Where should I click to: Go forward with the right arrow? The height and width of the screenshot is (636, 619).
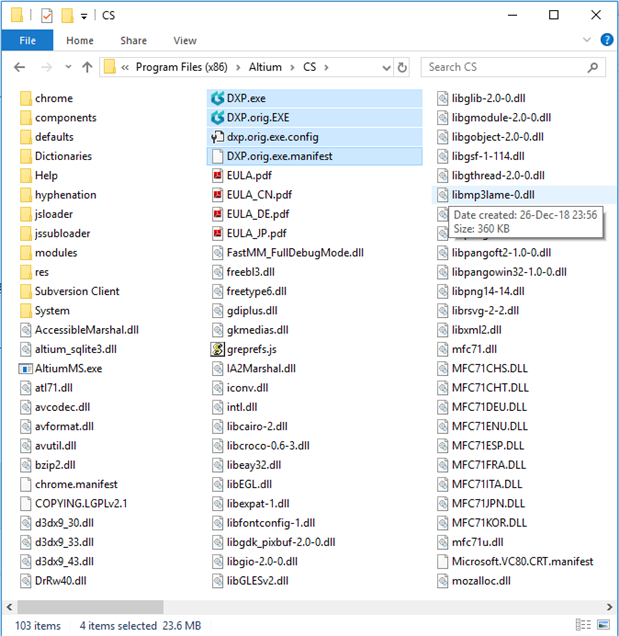point(47,67)
